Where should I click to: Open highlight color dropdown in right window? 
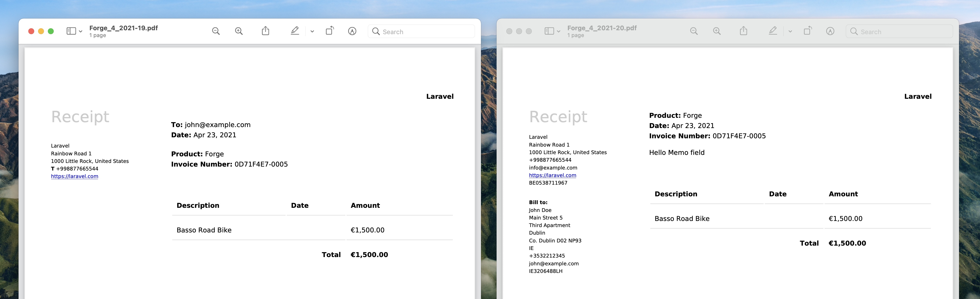[790, 31]
